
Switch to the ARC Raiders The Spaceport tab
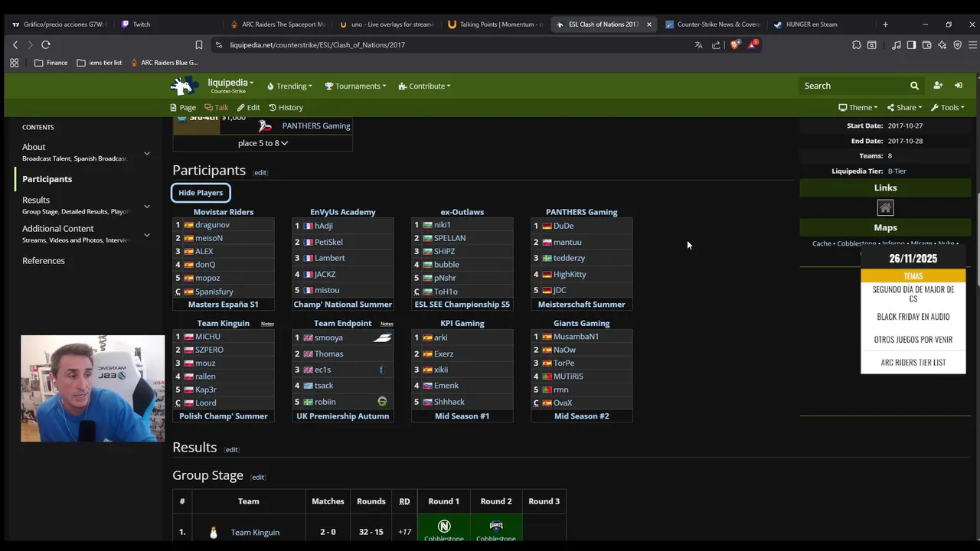point(278,24)
